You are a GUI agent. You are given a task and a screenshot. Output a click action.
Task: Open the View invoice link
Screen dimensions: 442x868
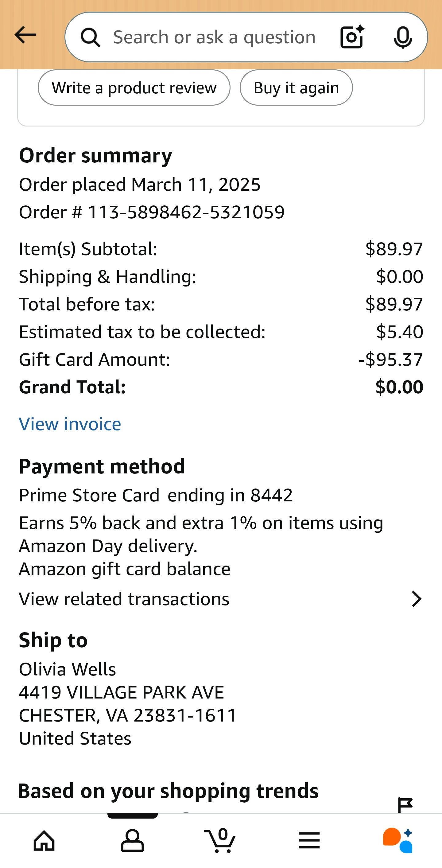70,424
